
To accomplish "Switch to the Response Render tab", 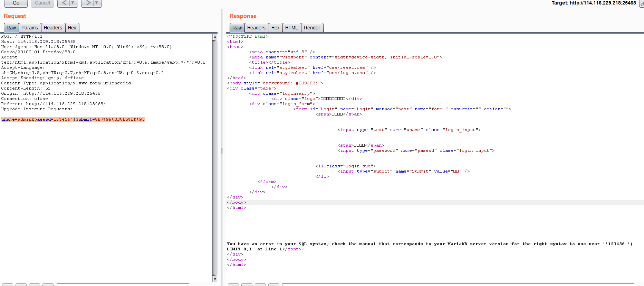I will pyautogui.click(x=312, y=28).
